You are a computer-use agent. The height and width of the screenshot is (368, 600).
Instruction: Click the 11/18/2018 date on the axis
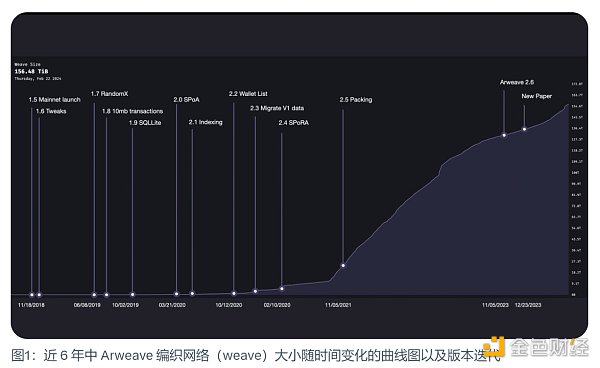pyautogui.click(x=31, y=305)
